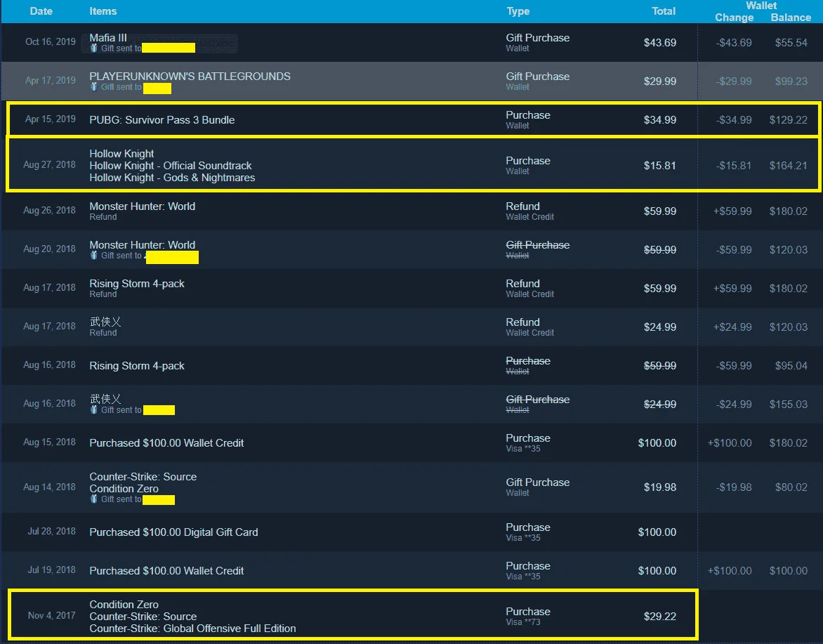Click Wallet Credit under Aug 26 Refund type

click(x=529, y=217)
